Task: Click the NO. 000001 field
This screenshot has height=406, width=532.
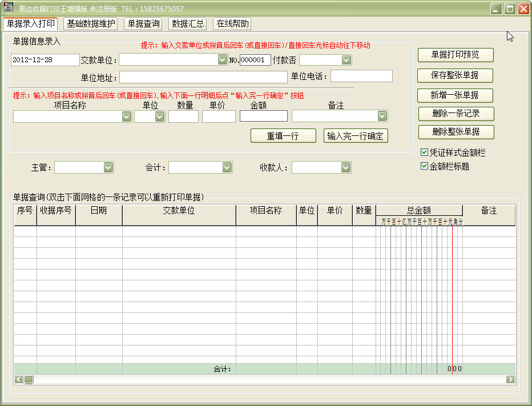Action: coord(255,60)
